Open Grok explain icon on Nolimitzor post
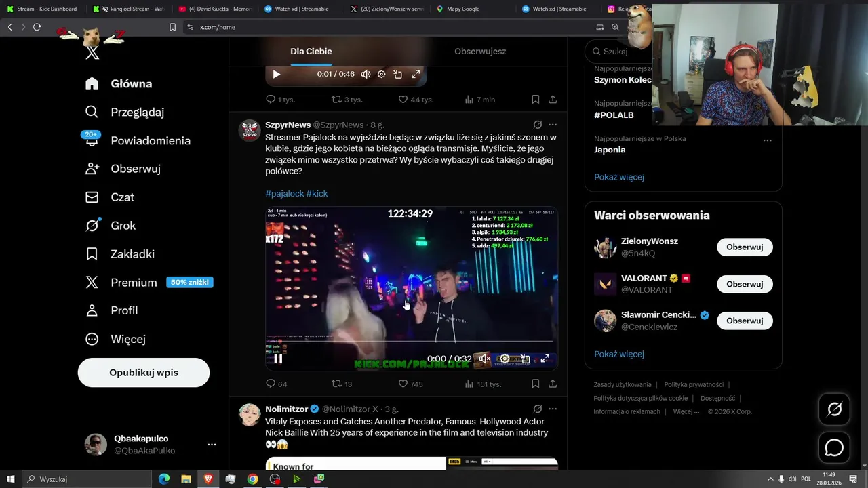Viewport: 868px width, 488px height. [538, 409]
